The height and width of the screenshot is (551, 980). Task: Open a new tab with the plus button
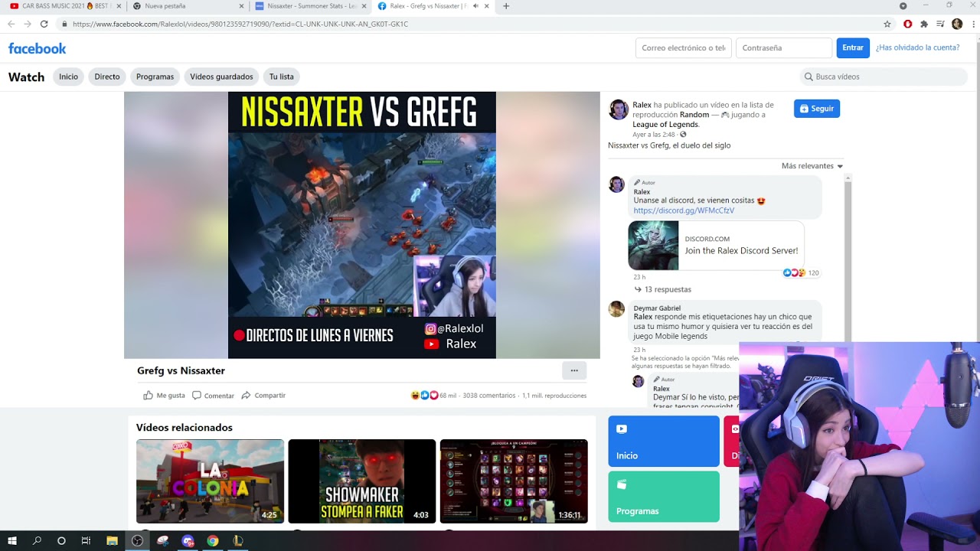(505, 6)
